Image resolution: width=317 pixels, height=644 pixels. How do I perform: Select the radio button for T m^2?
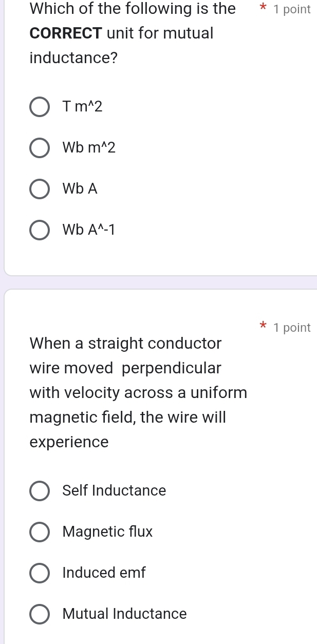(x=40, y=107)
